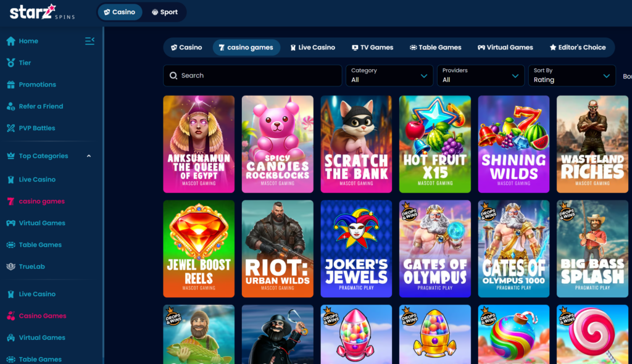
Task: Click the TV Games screen icon
Action: pyautogui.click(x=355, y=48)
